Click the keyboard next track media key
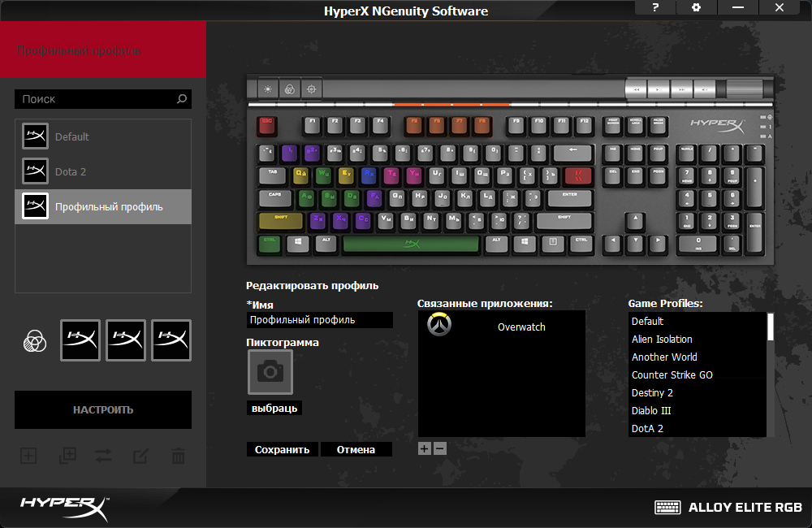The height and width of the screenshot is (528, 812). pyautogui.click(x=681, y=89)
